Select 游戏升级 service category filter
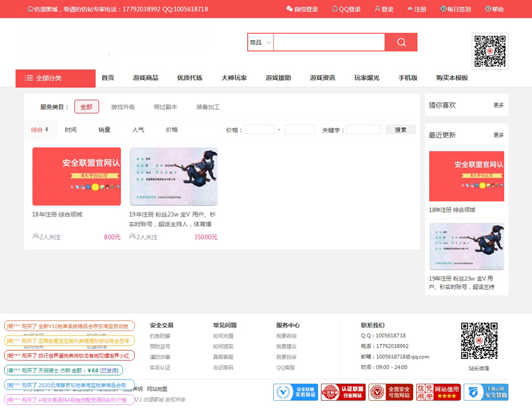This screenshot has width=532, height=409. pyautogui.click(x=123, y=107)
